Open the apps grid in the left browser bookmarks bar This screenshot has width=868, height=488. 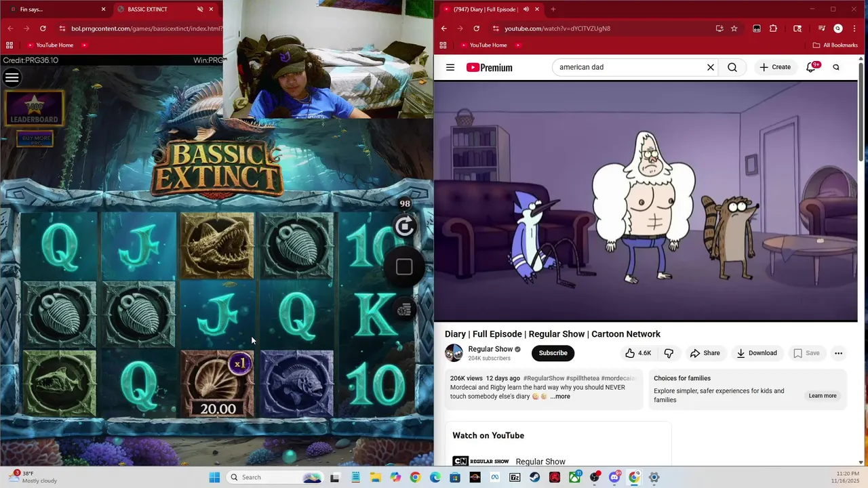tap(9, 45)
